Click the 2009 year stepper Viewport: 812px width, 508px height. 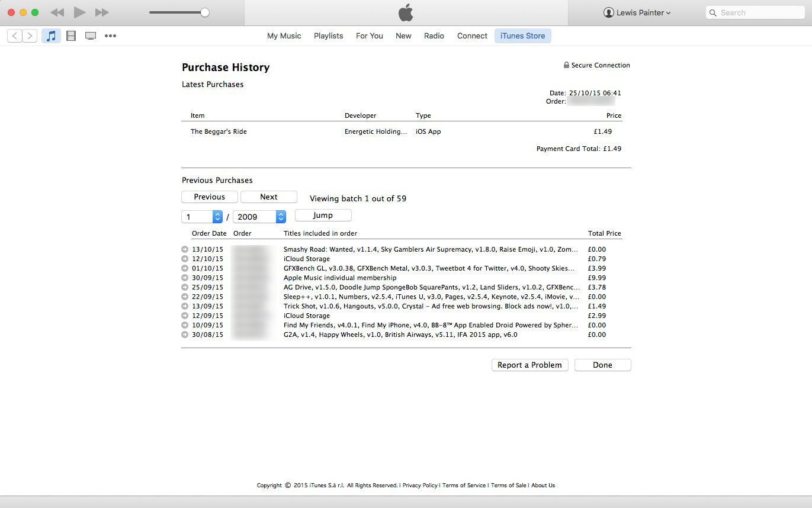pos(280,217)
